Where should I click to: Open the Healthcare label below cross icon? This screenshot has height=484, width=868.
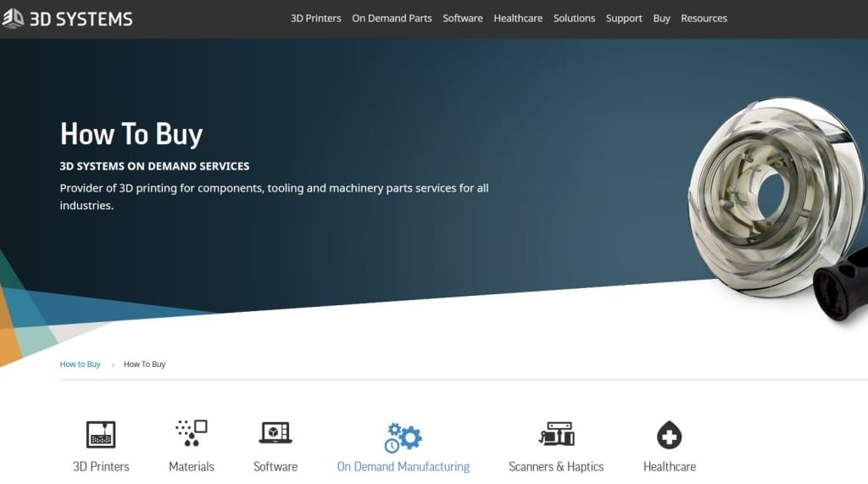[x=670, y=466]
